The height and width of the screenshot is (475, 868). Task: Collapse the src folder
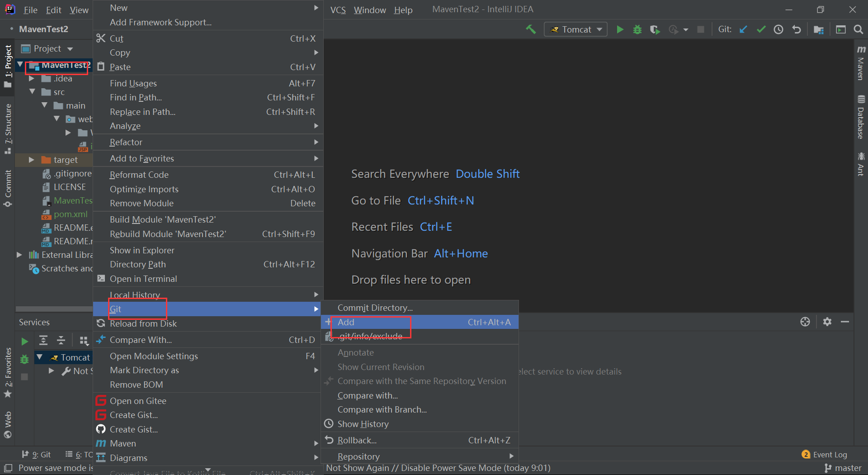32,92
